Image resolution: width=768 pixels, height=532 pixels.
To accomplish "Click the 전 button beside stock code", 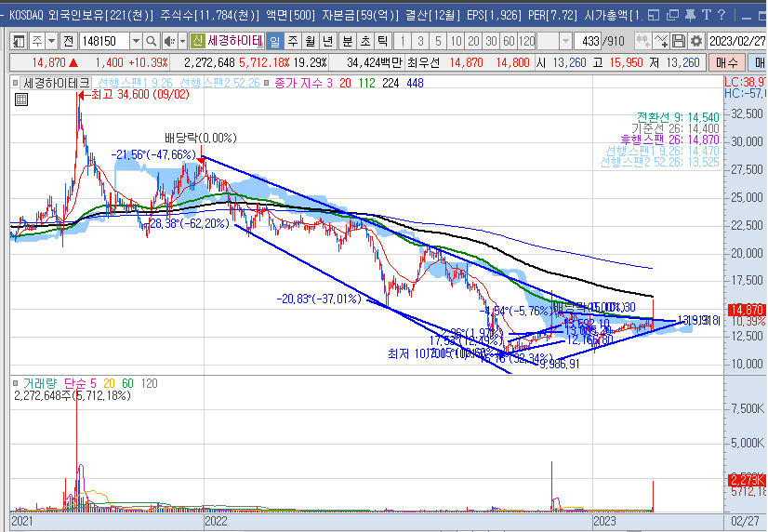I will click(x=69, y=41).
